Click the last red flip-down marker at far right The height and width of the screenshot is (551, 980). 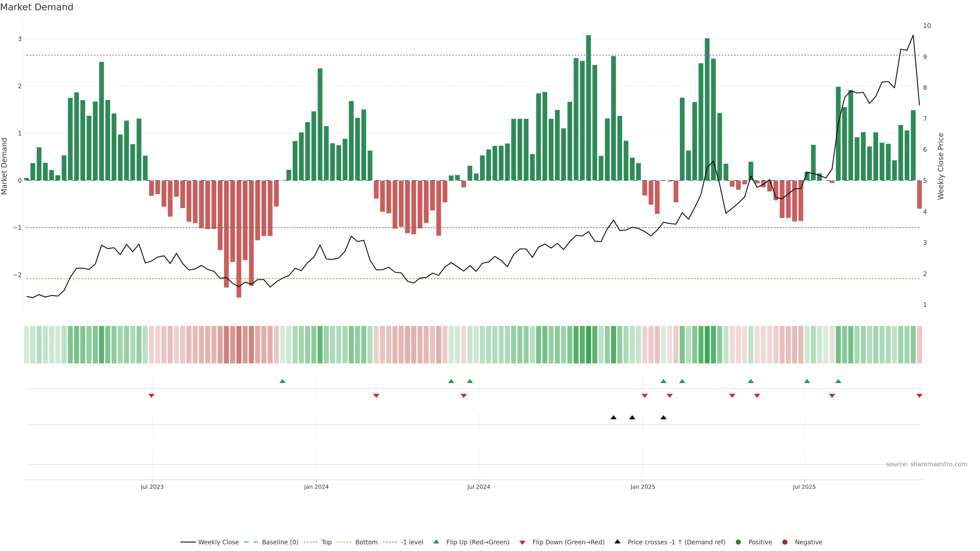tap(920, 396)
